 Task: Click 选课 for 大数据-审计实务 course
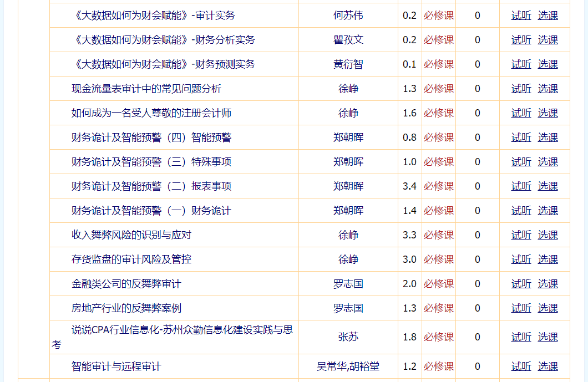point(548,16)
